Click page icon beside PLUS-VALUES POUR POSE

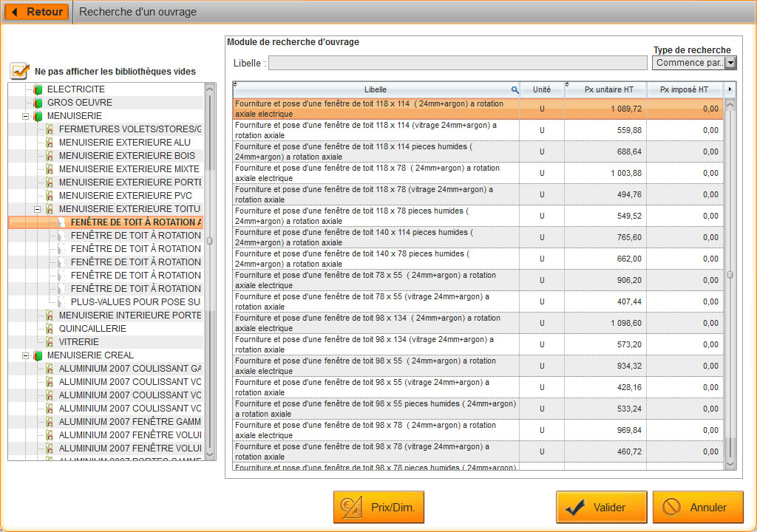pos(61,303)
